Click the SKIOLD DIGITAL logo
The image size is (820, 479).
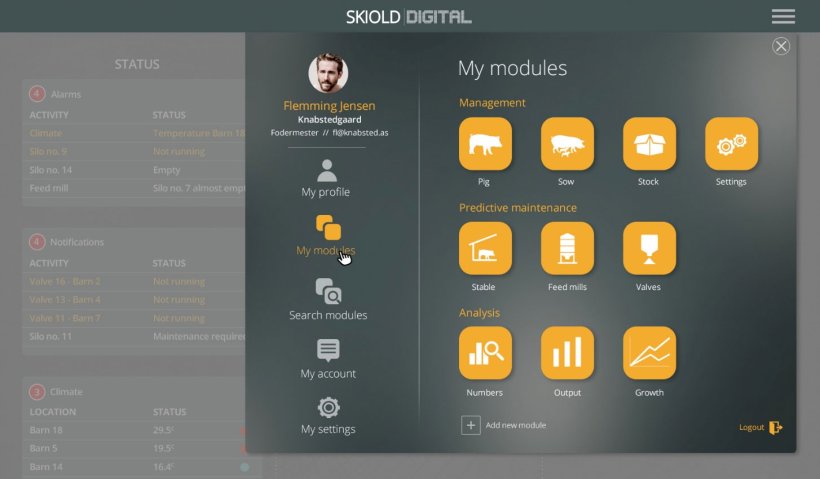pos(409,17)
